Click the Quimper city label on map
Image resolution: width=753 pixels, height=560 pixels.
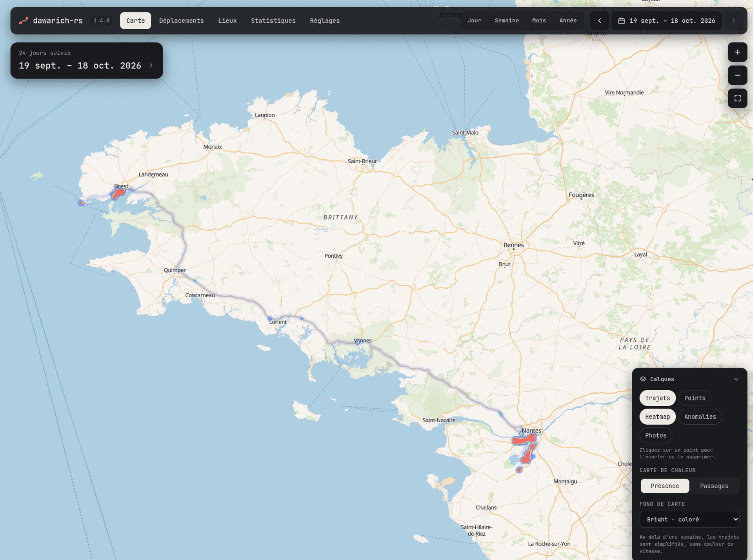tap(175, 270)
